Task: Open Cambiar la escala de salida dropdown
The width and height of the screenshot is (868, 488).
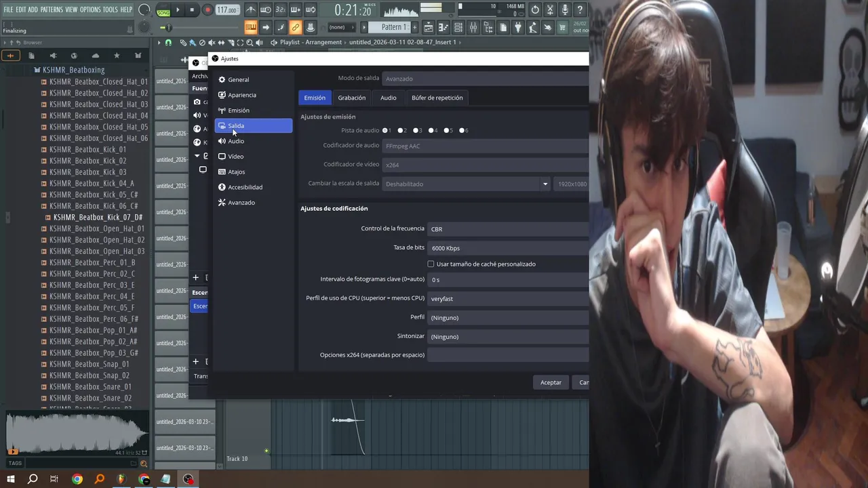Action: tap(467, 184)
